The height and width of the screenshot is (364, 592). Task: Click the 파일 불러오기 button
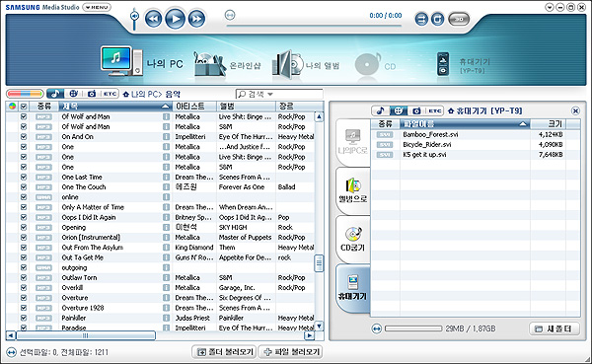291,352
